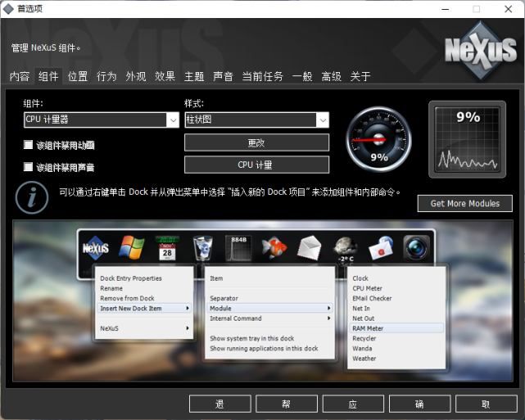The image size is (525, 420).
Task: Click the calendar icon showing 28 in the dock preview
Action: coord(167,248)
